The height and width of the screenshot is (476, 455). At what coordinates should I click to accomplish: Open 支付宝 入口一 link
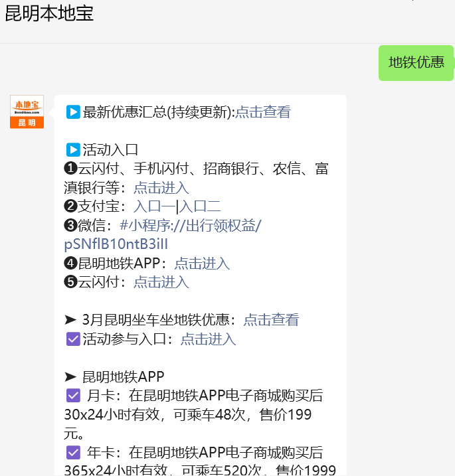point(155,206)
